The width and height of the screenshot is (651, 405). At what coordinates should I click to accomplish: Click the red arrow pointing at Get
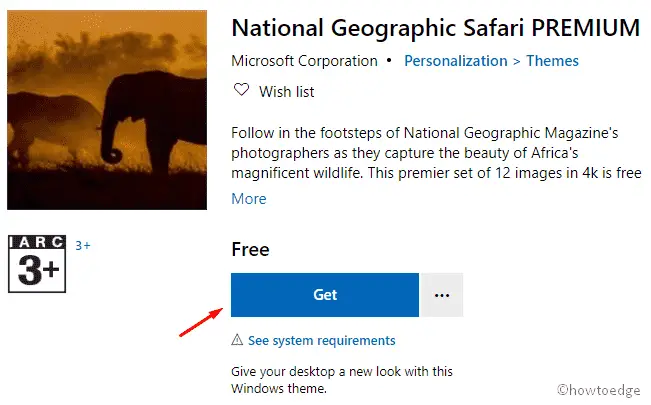point(200,322)
